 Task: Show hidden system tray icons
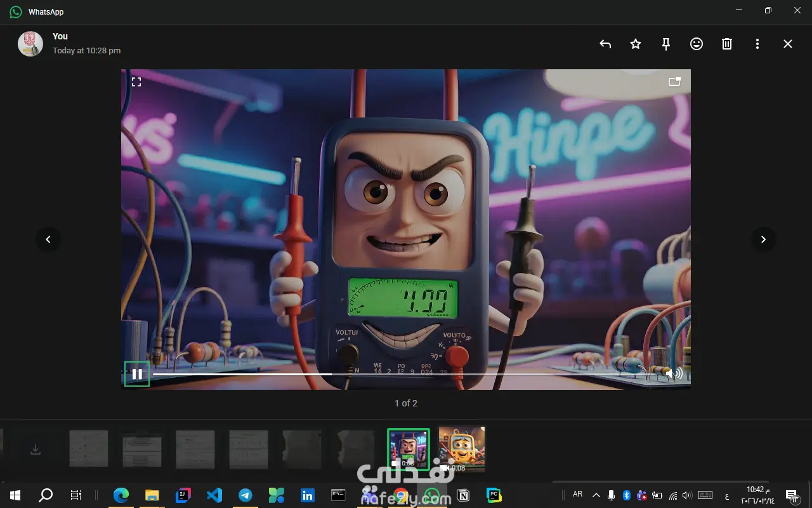point(596,495)
